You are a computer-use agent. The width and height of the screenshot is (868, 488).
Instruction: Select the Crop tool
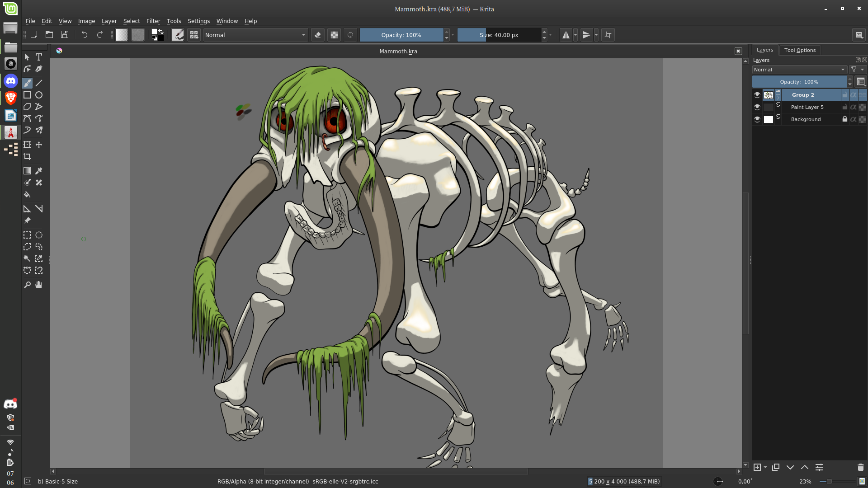pos(27,156)
